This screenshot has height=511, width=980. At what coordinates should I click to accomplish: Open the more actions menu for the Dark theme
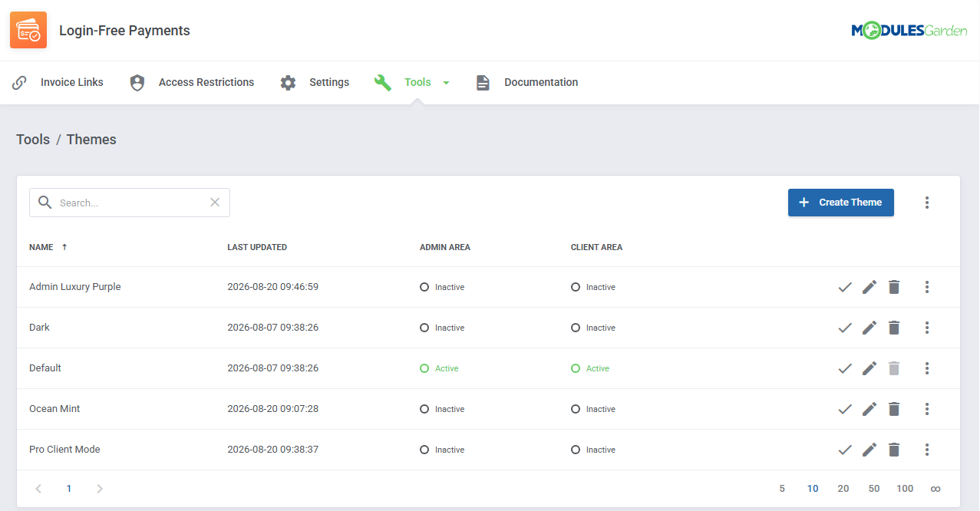point(927,328)
